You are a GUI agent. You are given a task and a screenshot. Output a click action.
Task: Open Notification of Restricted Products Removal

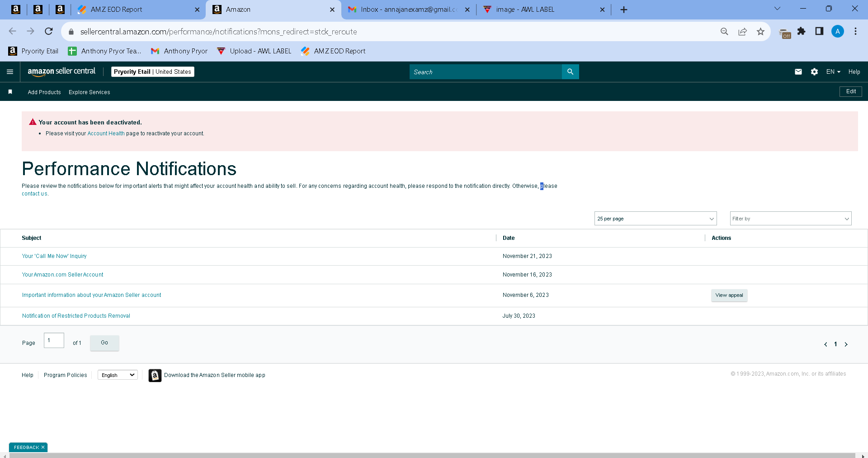point(76,316)
